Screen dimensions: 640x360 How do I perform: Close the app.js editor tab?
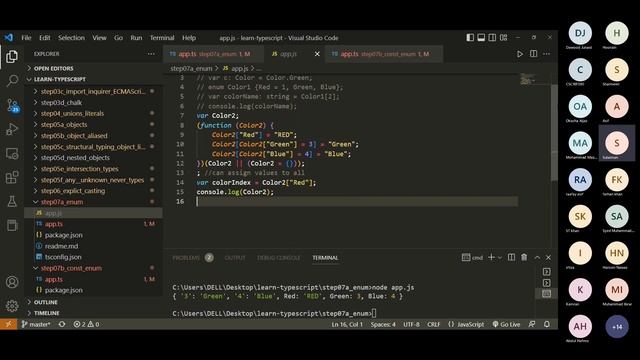click(x=317, y=54)
